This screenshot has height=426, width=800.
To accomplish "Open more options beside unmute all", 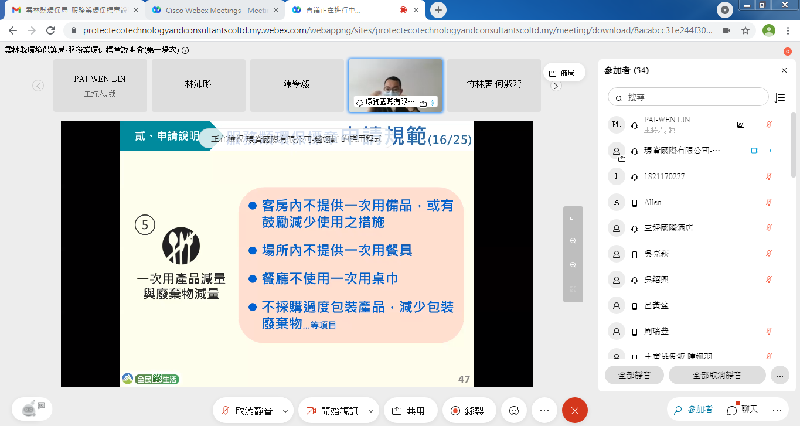I will [x=780, y=375].
